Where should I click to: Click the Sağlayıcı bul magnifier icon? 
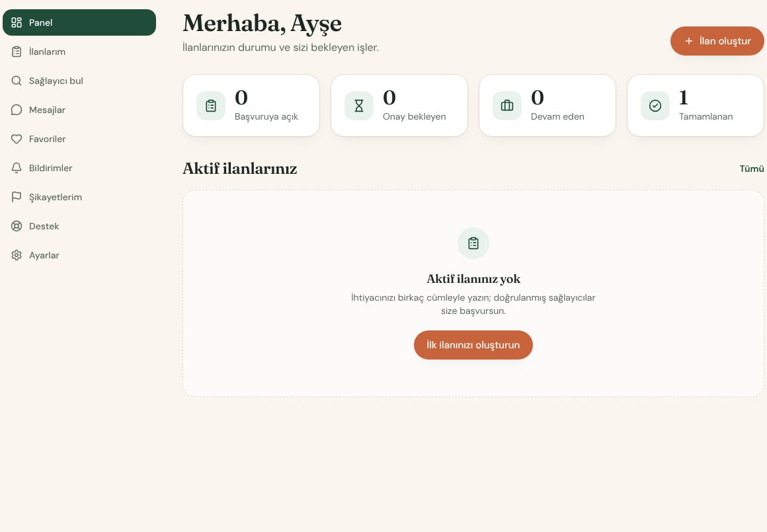coord(17,81)
